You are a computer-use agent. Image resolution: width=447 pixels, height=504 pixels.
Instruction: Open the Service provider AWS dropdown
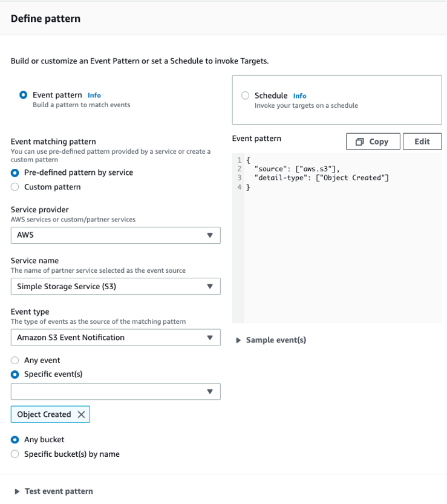tap(116, 235)
